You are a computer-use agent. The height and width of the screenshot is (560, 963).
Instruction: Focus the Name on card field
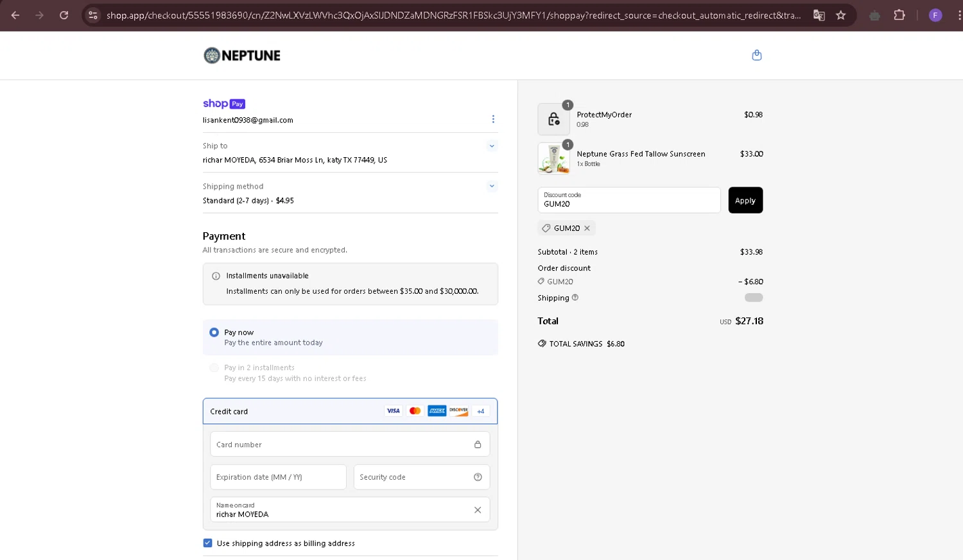350,510
